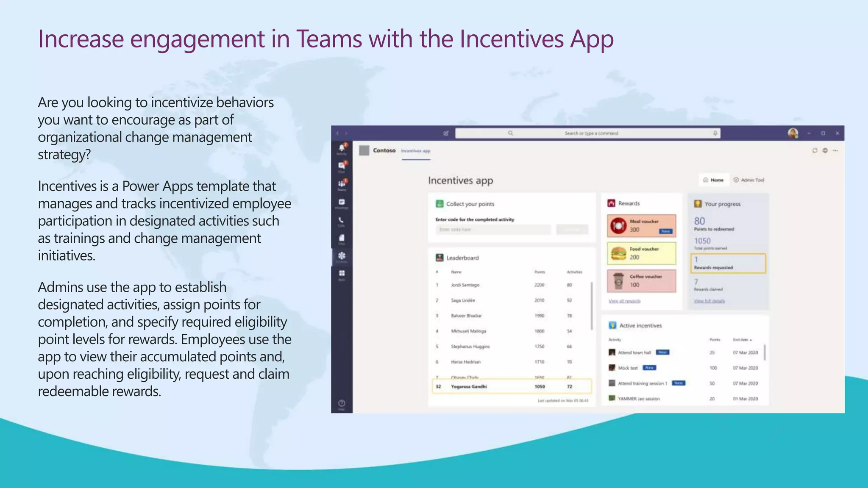Viewport: 868px width, 488px height.
Task: Open the user profile avatar
Action: pyautogui.click(x=793, y=133)
